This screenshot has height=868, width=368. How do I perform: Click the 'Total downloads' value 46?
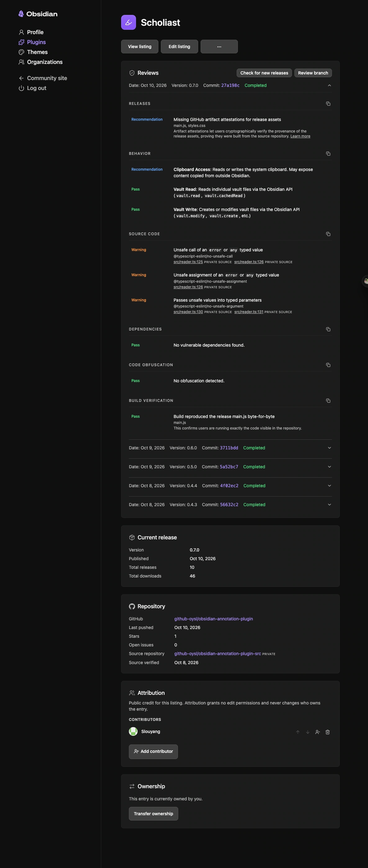[192, 576]
